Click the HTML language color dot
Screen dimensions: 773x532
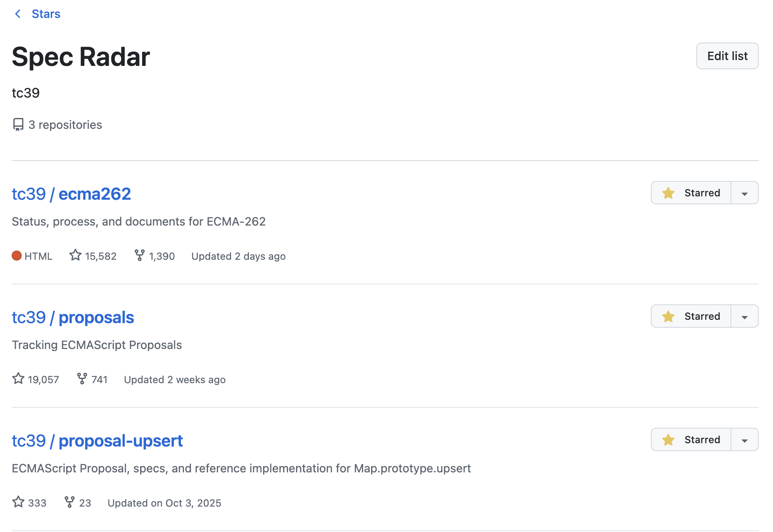coord(17,256)
